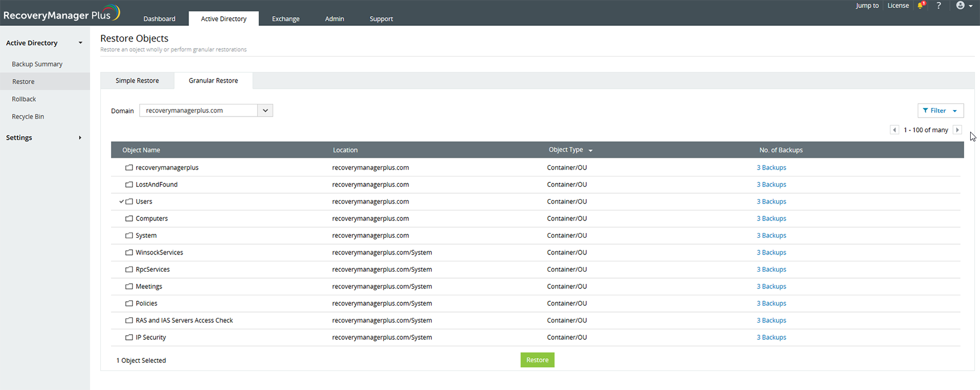The height and width of the screenshot is (390, 980).
Task: Open 3 Backups for System row
Action: tap(771, 235)
